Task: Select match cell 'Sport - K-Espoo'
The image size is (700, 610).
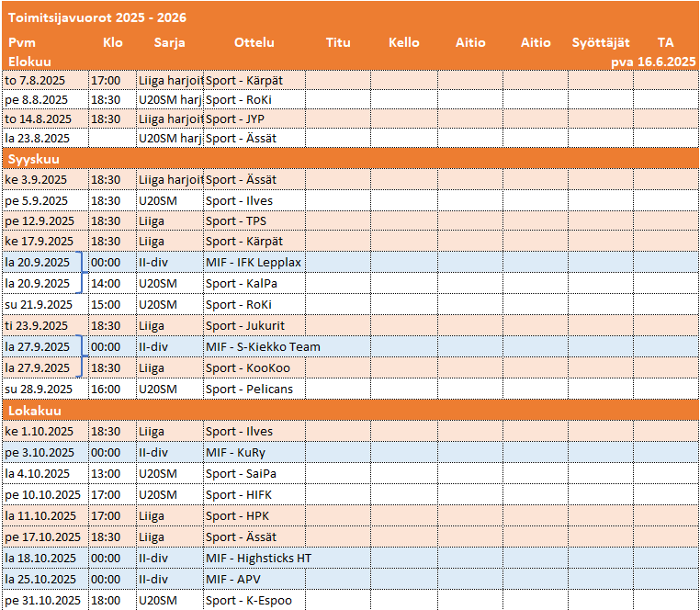Action: pos(254,600)
